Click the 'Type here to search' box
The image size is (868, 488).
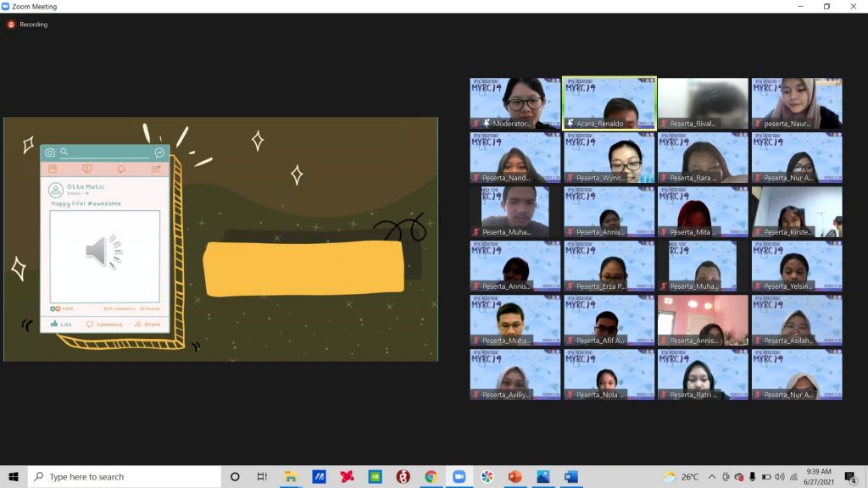click(124, 476)
